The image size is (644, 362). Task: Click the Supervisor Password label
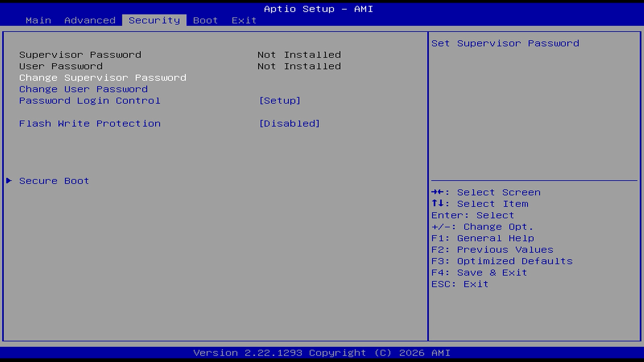click(80, 55)
